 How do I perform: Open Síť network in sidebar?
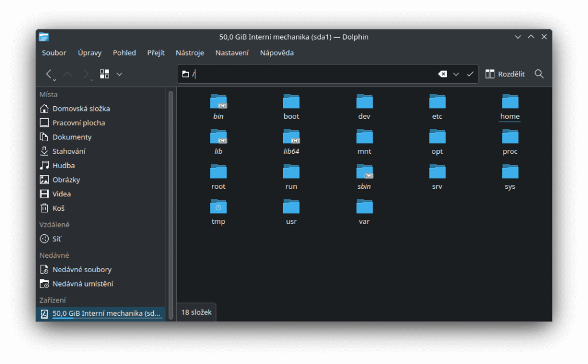point(56,239)
